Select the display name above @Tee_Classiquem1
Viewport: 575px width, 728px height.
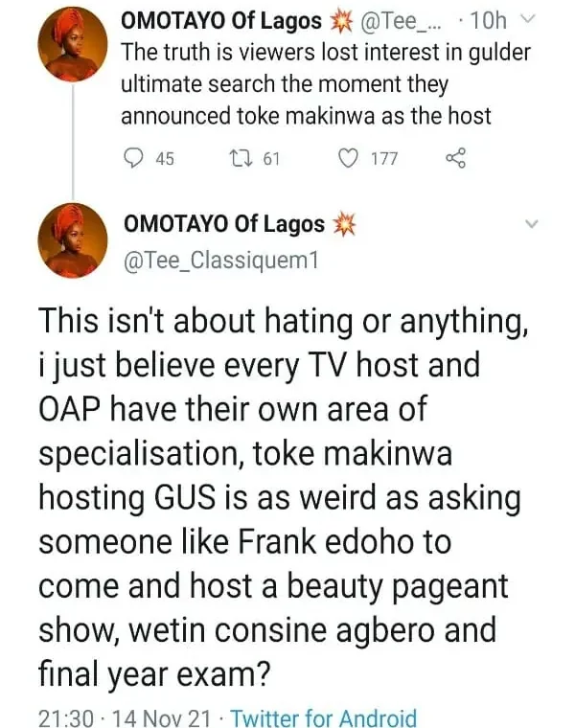coord(225,225)
